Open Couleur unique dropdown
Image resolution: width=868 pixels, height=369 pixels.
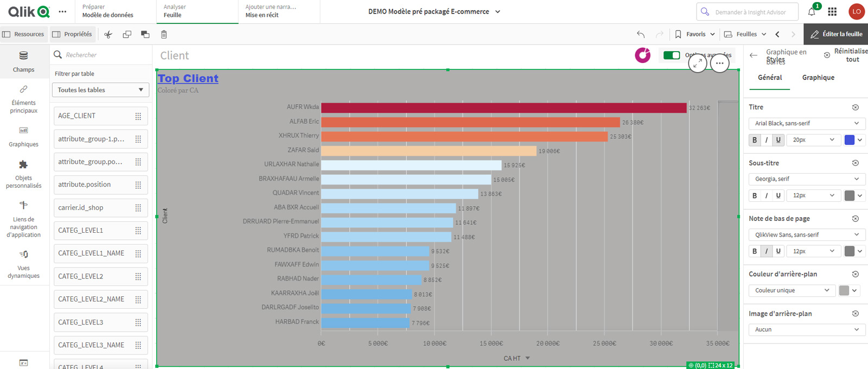click(792, 290)
